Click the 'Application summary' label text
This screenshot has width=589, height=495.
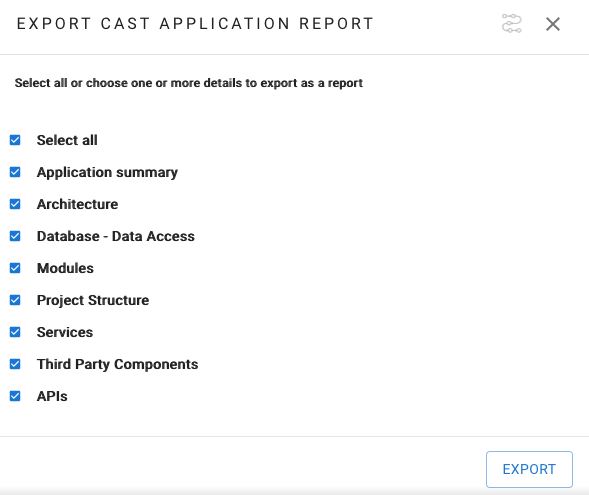107,172
